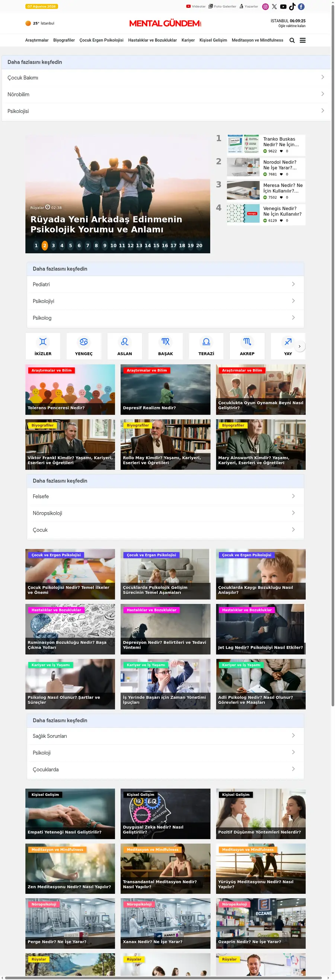335x980 pixels.
Task: Open the Yazarlar link in top bar
Action: 249,6
